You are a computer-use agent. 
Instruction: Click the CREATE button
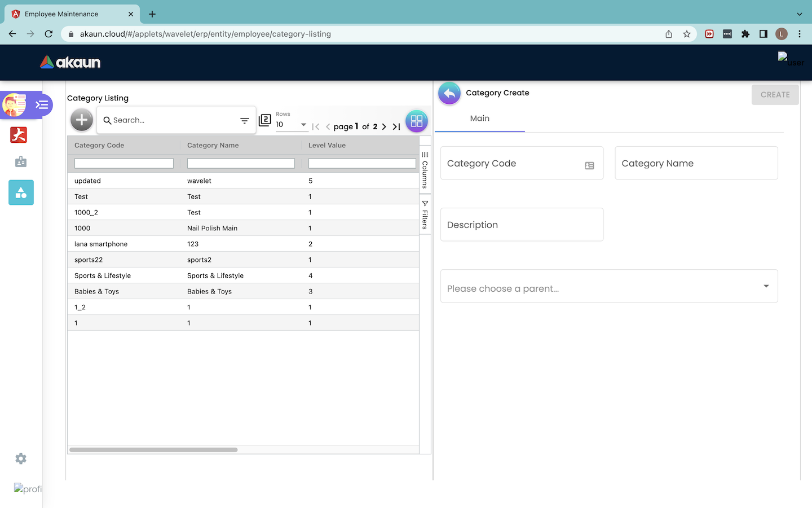775,95
